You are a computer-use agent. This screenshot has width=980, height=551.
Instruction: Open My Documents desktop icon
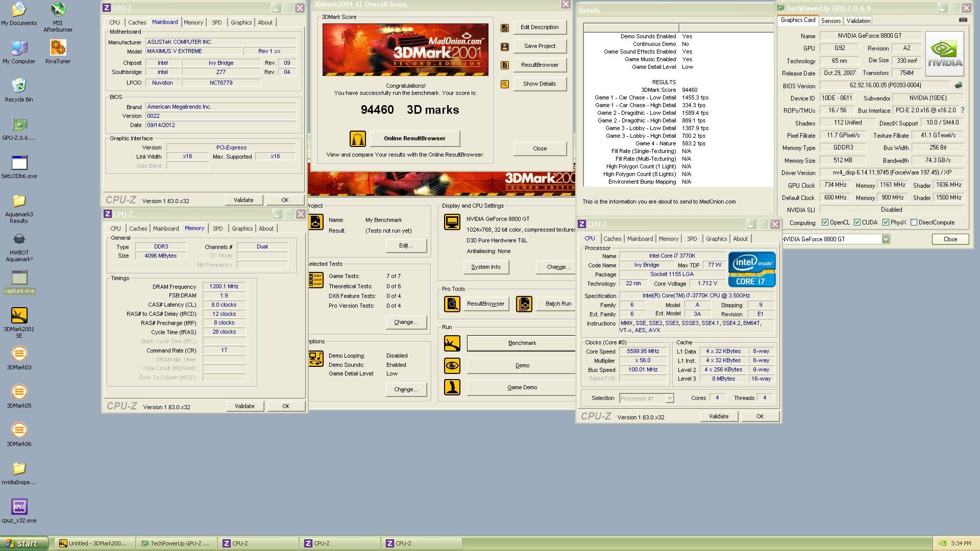19,14
